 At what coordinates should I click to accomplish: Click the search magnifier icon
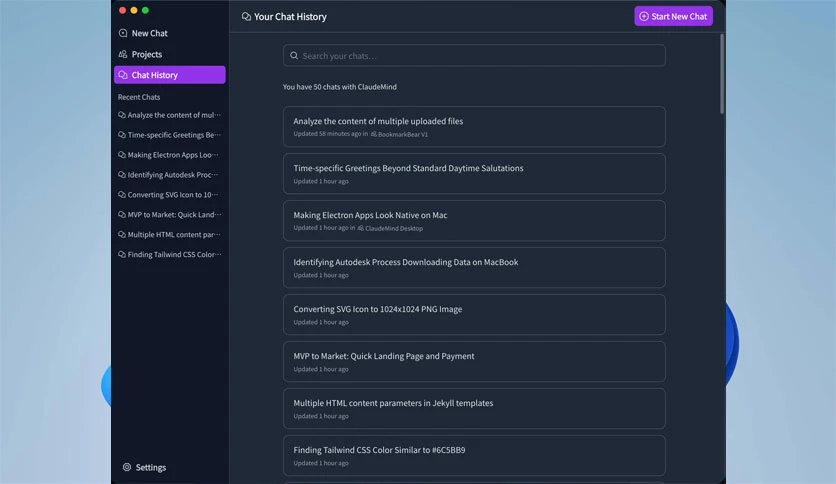(294, 55)
